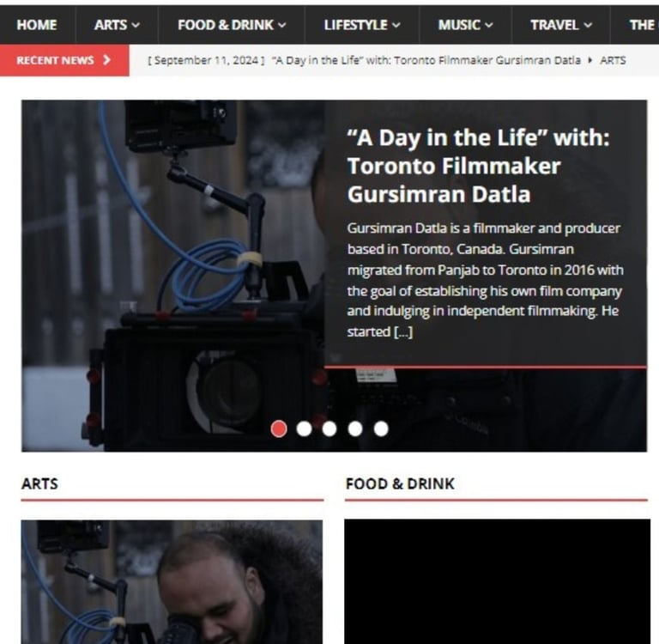Open the Travel menu dropdown
The height and width of the screenshot is (644, 659).
(561, 25)
